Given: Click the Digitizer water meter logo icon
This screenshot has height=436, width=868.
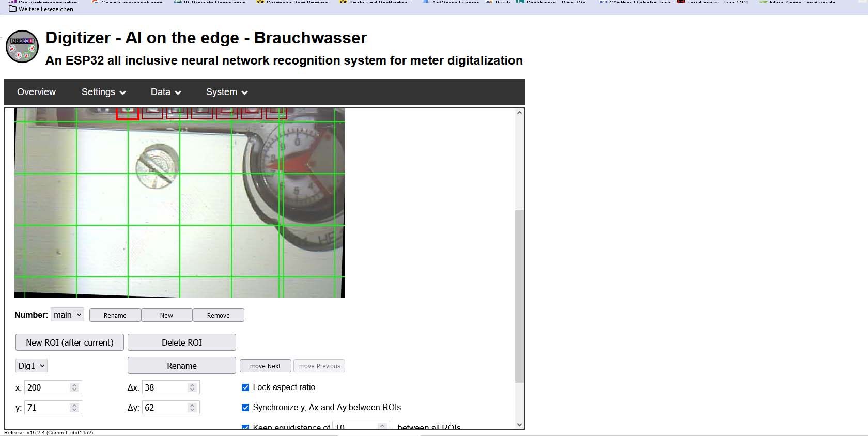Looking at the screenshot, I should (22, 46).
